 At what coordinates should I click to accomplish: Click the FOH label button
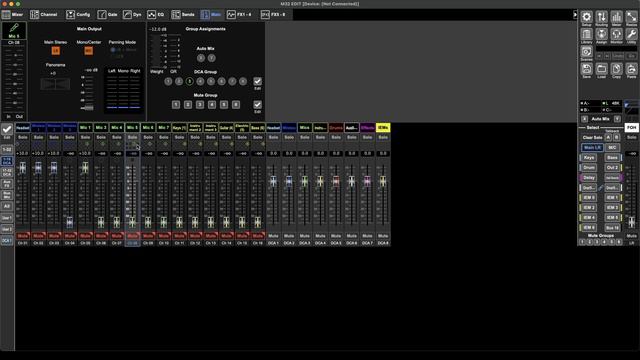[631, 128]
